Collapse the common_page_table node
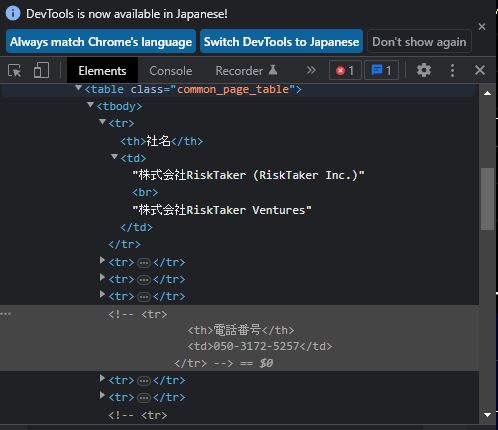Screen dimensions: 498x430 coord(79,88)
